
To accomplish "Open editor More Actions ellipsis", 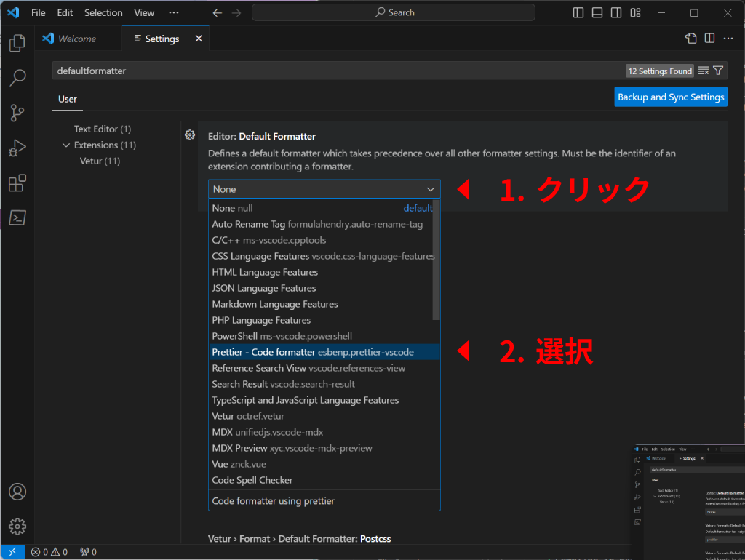I will coord(728,39).
